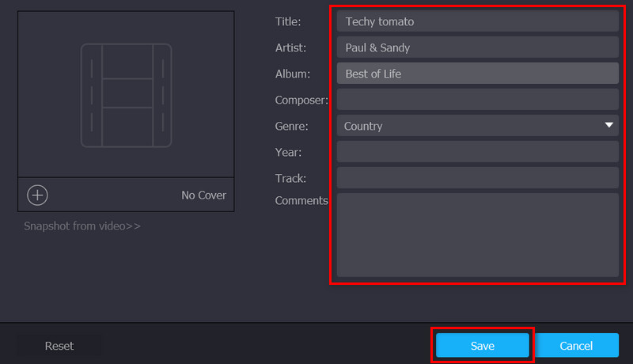Select the Album field Best of Life
Screen dimensions: 633x364
[477, 74]
